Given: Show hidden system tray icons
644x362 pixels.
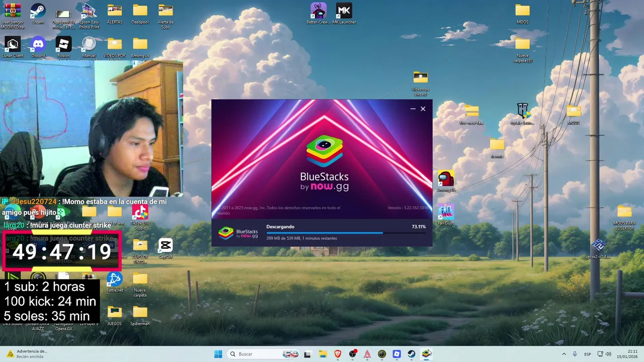Looking at the screenshot, I should click(563, 354).
